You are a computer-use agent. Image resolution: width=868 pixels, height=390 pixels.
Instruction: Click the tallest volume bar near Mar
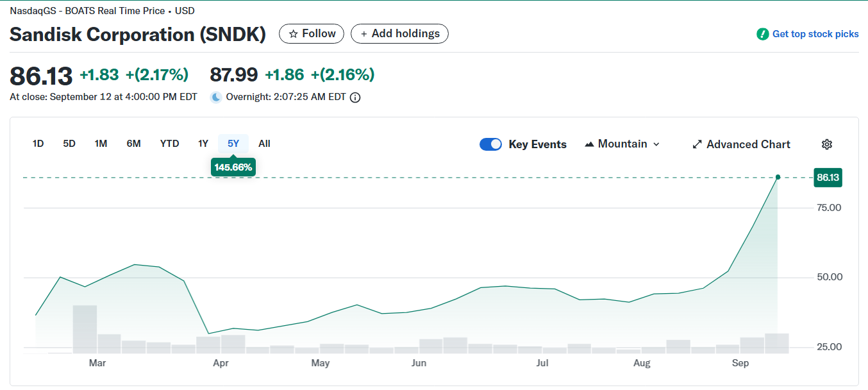click(x=85, y=329)
